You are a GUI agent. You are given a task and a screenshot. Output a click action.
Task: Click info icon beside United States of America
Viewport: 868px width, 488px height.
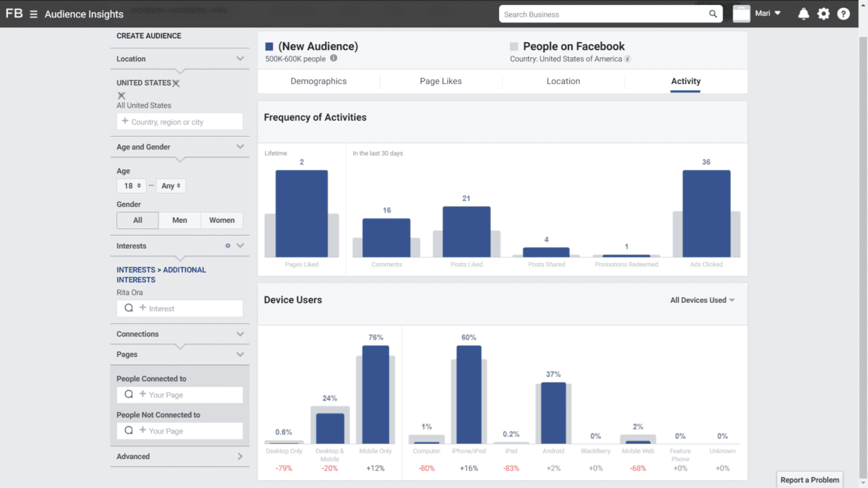(x=627, y=59)
